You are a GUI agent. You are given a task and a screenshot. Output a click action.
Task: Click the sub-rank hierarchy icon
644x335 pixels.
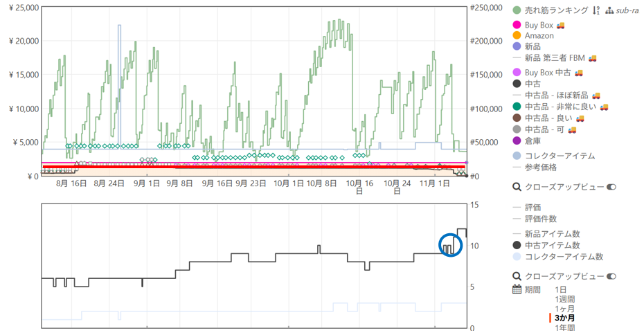click(609, 10)
